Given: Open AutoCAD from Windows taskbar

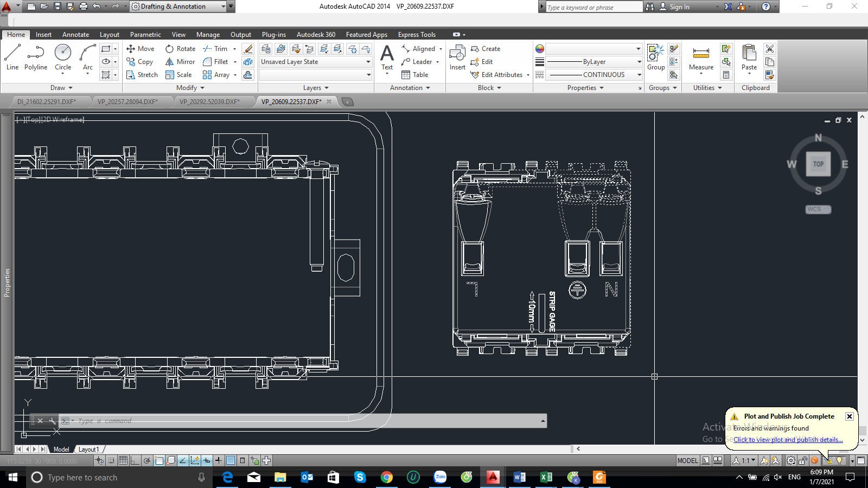Looking at the screenshot, I should click(x=493, y=477).
